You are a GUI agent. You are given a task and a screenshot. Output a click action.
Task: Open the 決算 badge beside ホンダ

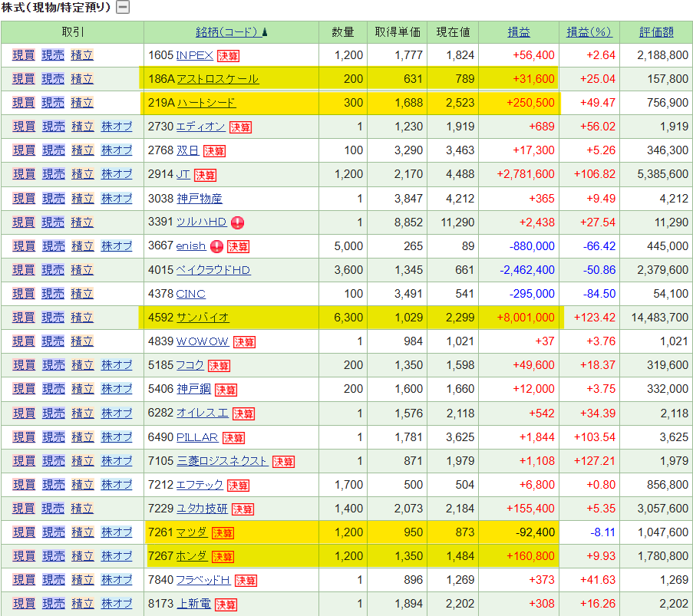click(223, 557)
